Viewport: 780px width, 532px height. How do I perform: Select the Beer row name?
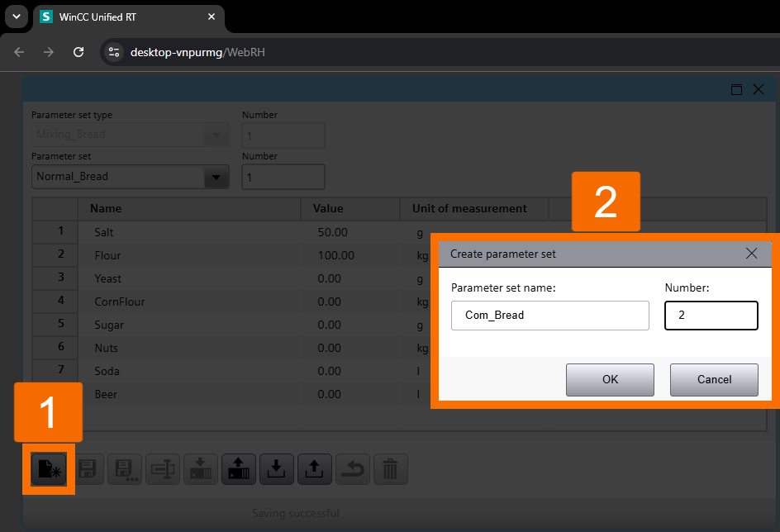106,394
